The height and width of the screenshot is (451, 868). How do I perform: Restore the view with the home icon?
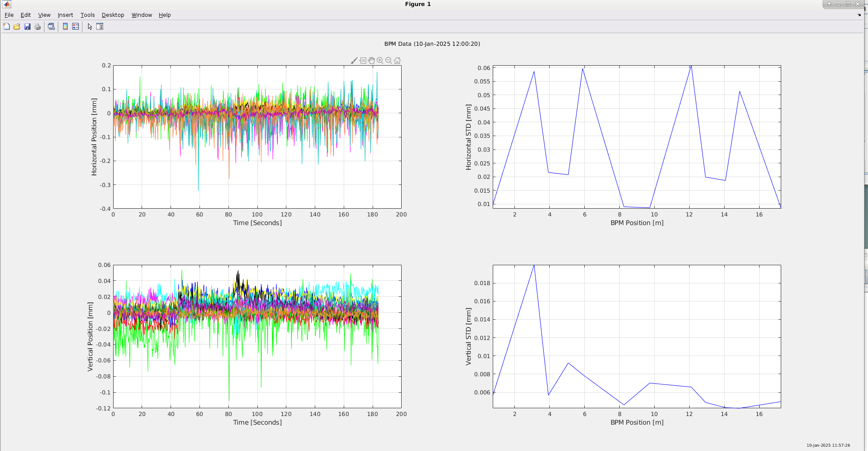tap(397, 60)
